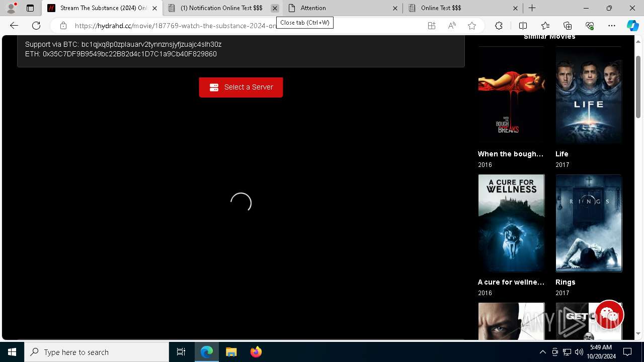Open the network status tray icon
644x362 pixels.
pos(567,352)
